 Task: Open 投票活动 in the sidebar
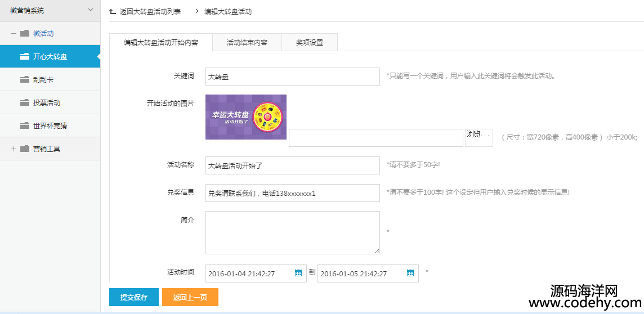50,102
